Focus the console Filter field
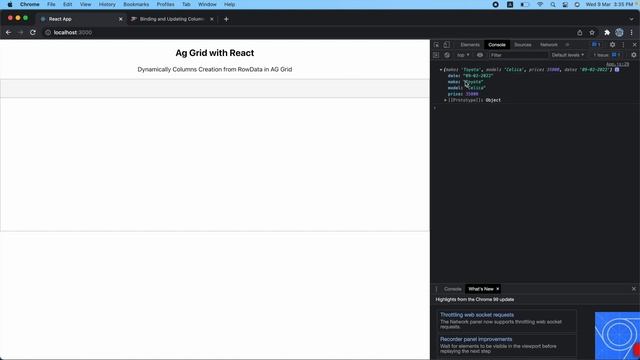The image size is (640, 360). point(518,55)
